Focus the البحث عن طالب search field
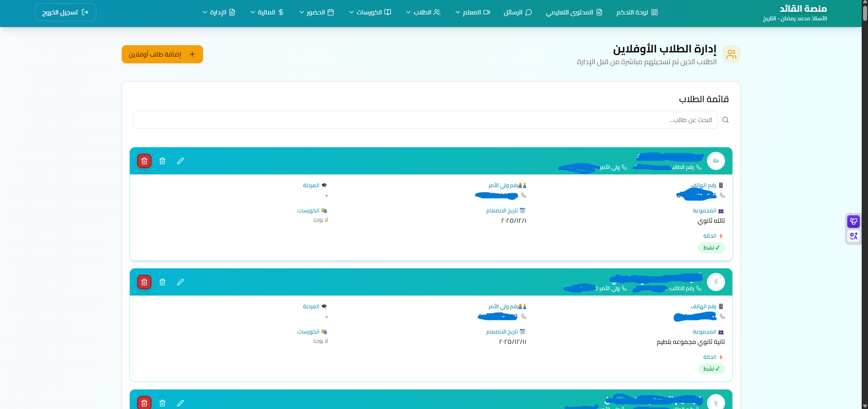868x409 pixels. click(x=425, y=120)
